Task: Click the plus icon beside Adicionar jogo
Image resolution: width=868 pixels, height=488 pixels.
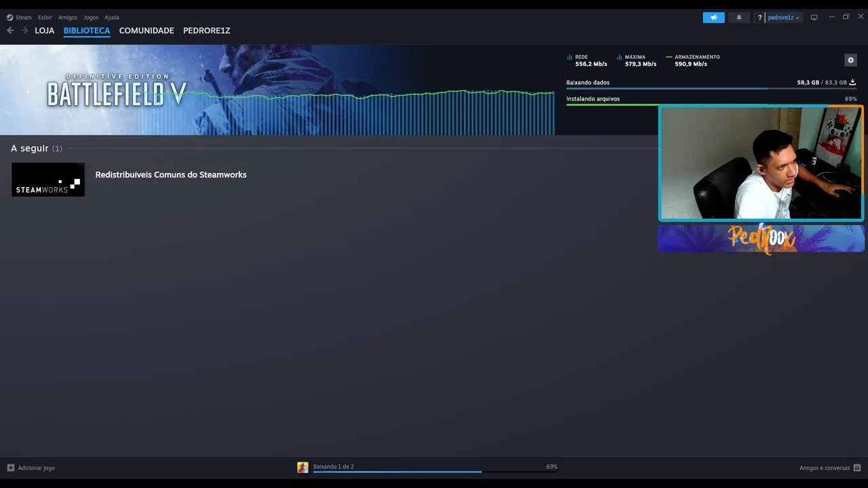Action: (x=10, y=468)
